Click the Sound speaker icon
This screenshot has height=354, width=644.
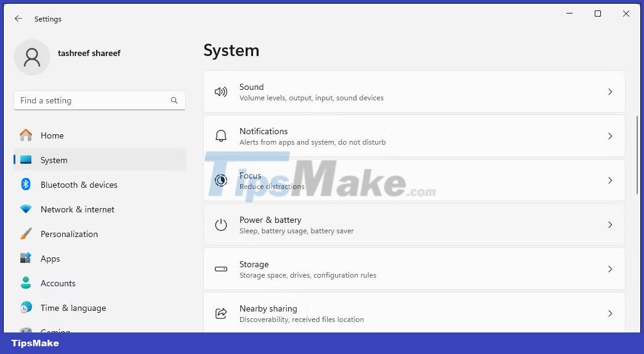pos(221,92)
